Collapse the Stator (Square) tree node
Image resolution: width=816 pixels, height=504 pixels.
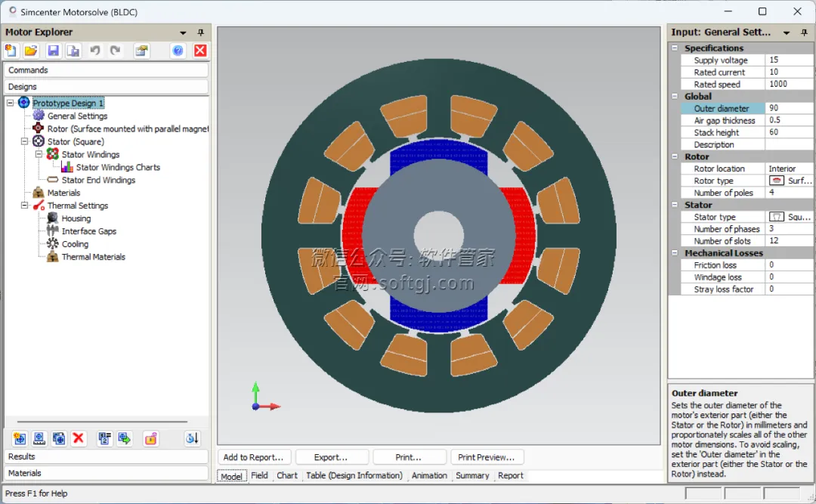24,141
